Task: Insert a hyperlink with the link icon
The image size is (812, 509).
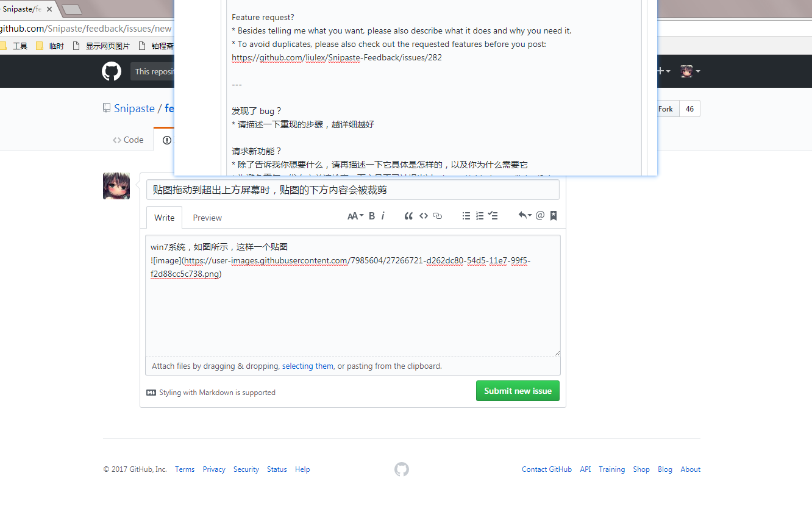Action: tap(437, 215)
